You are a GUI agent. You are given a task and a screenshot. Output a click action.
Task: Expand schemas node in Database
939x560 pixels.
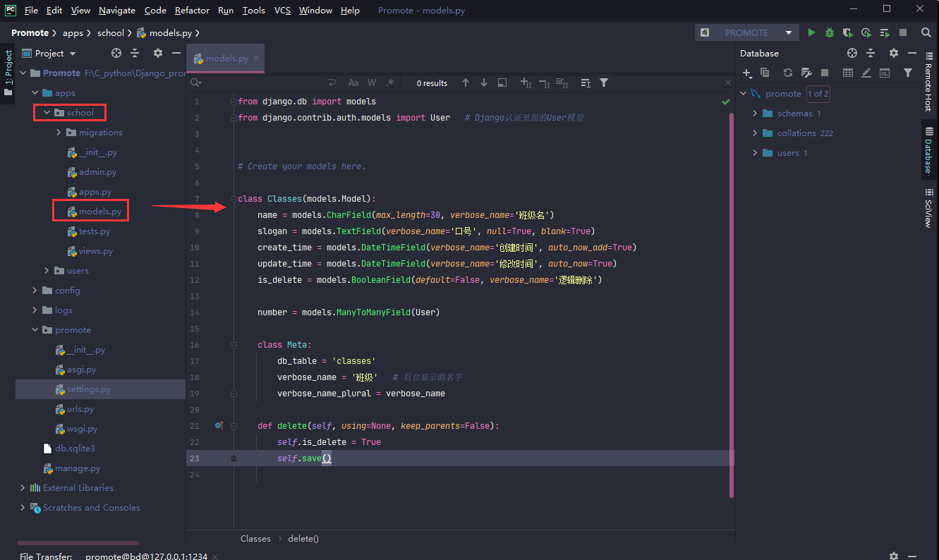pyautogui.click(x=755, y=113)
